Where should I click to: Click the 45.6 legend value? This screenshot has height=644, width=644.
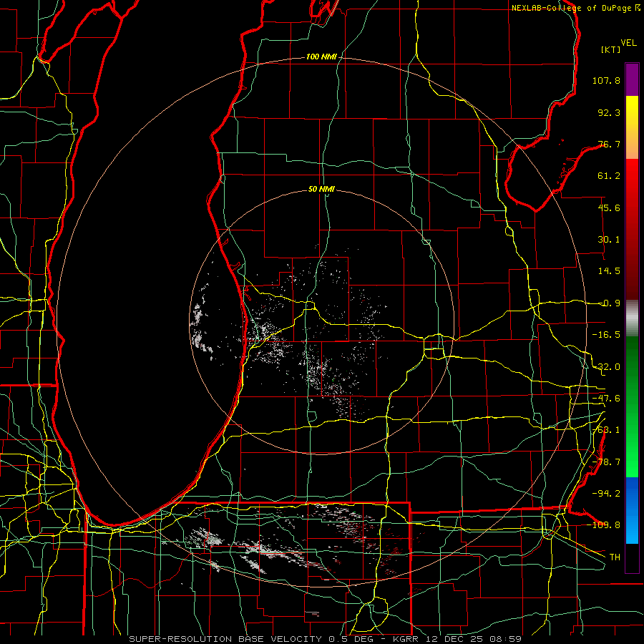[x=609, y=208]
